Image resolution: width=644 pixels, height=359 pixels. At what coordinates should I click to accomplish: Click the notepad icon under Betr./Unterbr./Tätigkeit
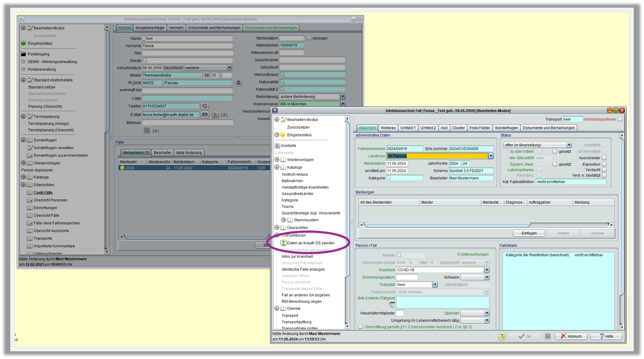coord(392,305)
